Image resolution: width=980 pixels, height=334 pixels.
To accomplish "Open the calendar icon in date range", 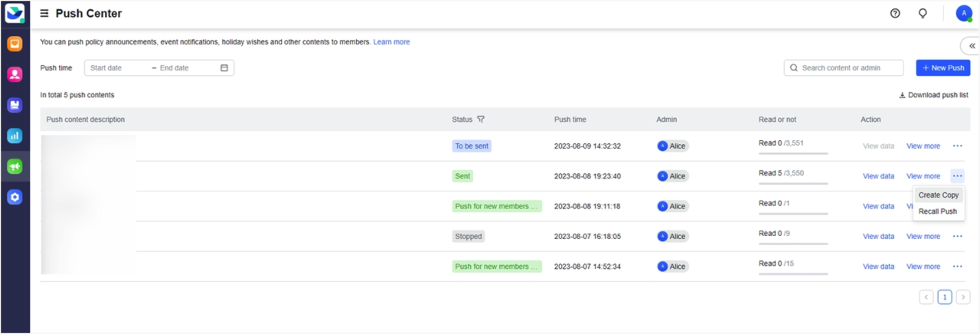I will (x=224, y=68).
